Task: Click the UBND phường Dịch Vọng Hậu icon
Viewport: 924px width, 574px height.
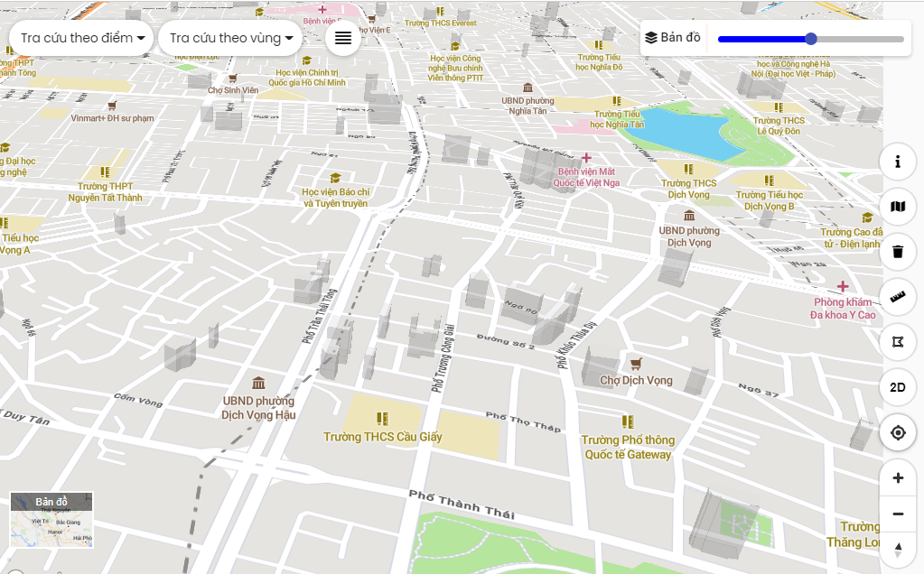Action: [258, 384]
